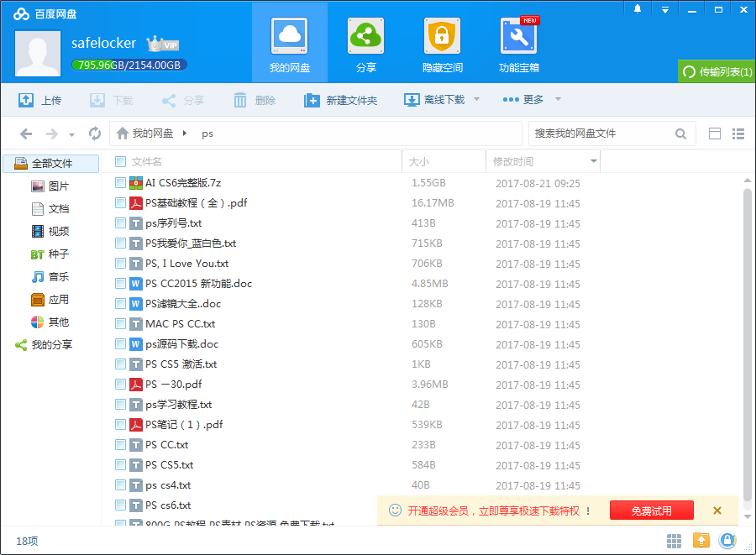
Task: Open the navigation history dropdown
Action: point(72,134)
